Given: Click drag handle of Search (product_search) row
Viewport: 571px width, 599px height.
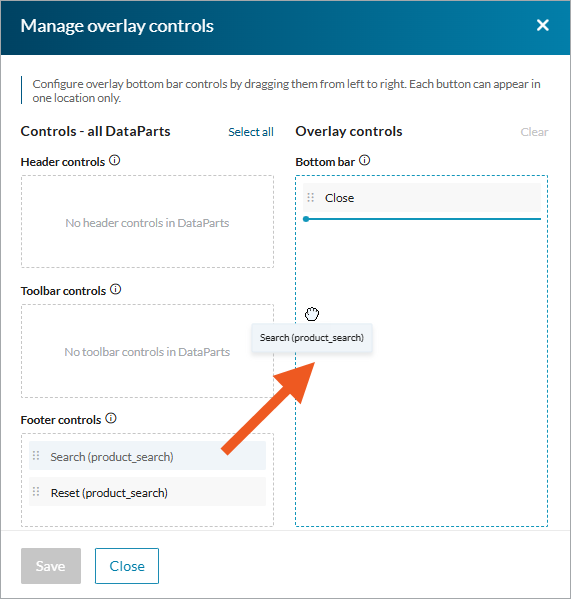Looking at the screenshot, I should tap(36, 456).
